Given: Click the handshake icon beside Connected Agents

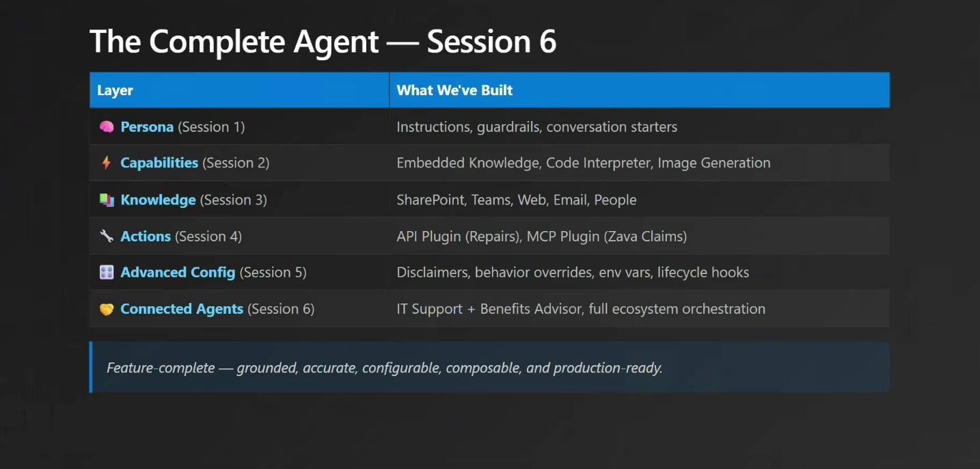Looking at the screenshot, I should tap(106, 309).
